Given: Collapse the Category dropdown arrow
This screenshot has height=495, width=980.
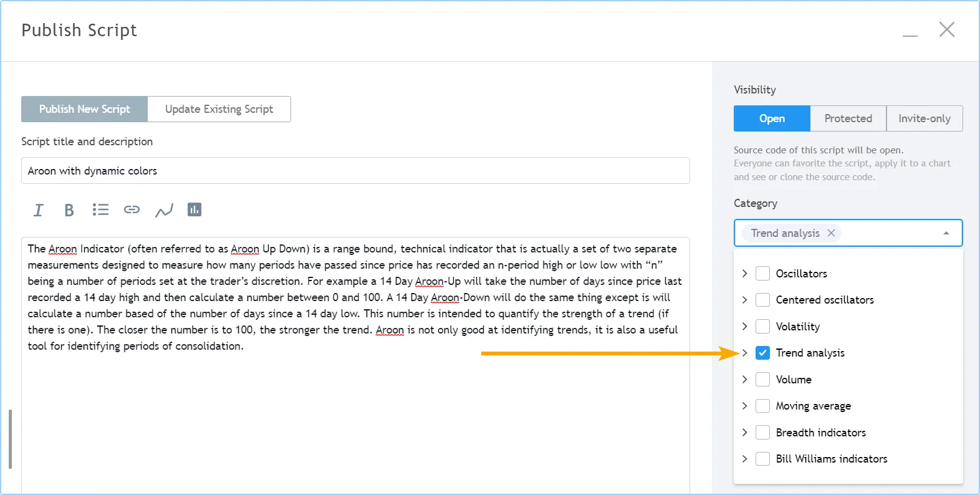Looking at the screenshot, I should point(946,233).
